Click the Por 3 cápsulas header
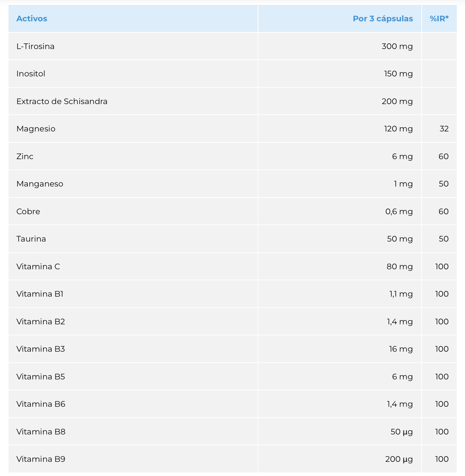This screenshot has width=465, height=476. pyautogui.click(x=383, y=18)
